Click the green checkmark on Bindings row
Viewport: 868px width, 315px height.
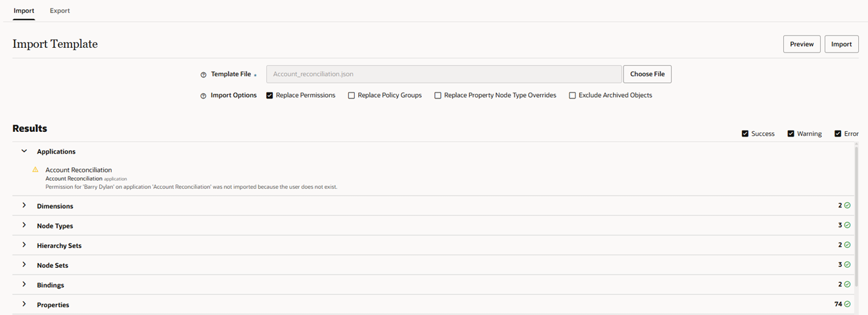[847, 284]
